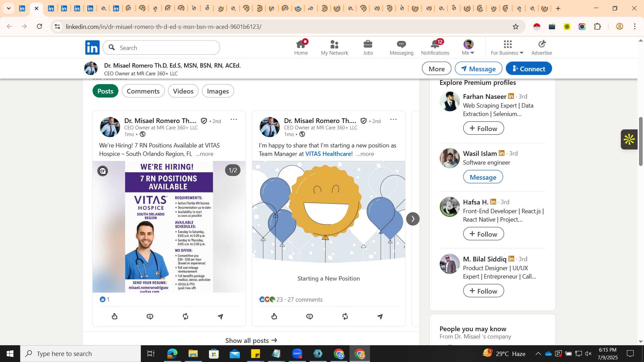Send the new position post

coord(380,316)
